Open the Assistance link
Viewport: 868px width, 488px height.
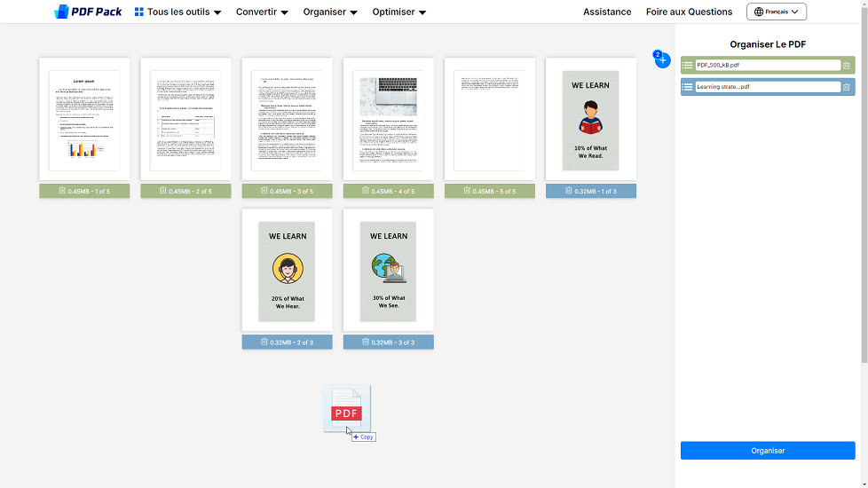[607, 12]
